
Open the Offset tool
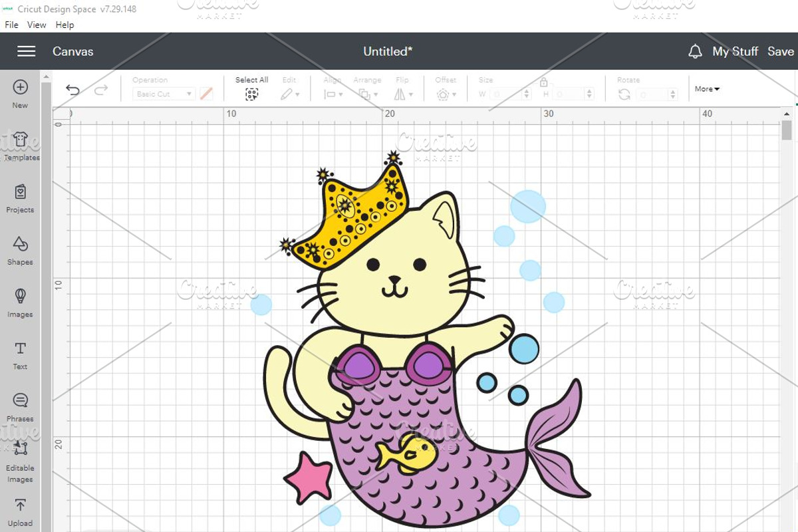(x=446, y=94)
